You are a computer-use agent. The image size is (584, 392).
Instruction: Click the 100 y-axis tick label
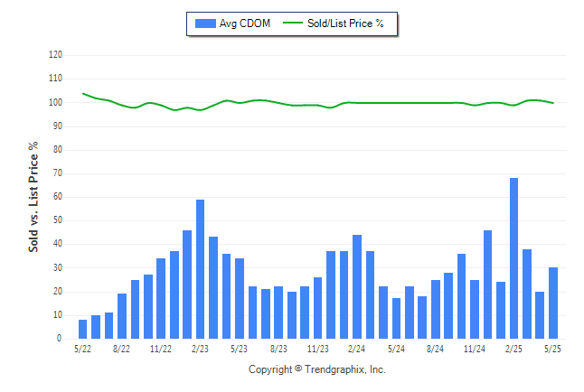[x=55, y=102]
